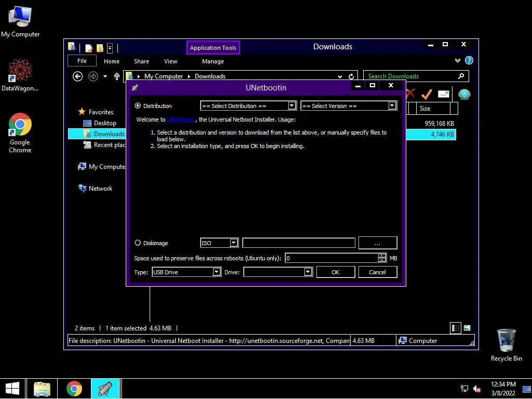Go up one folder level
Image resolution: width=532 pixels, height=399 pixels.
(117, 76)
